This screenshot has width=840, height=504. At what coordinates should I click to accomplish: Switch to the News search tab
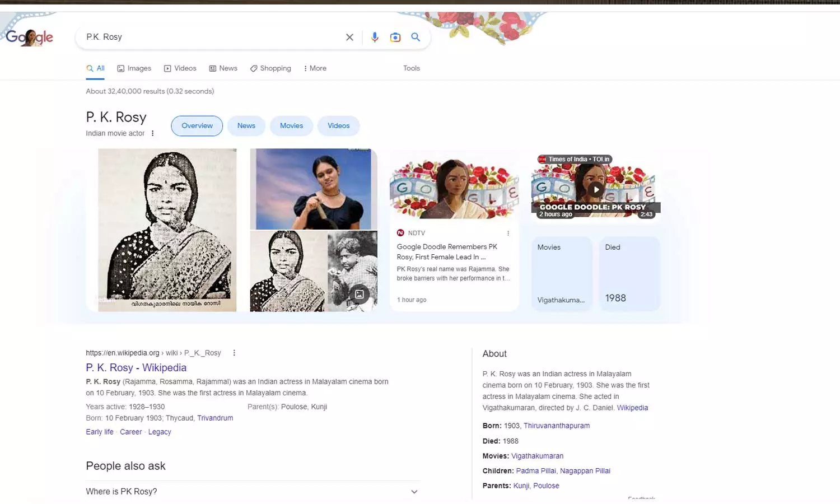pos(223,68)
